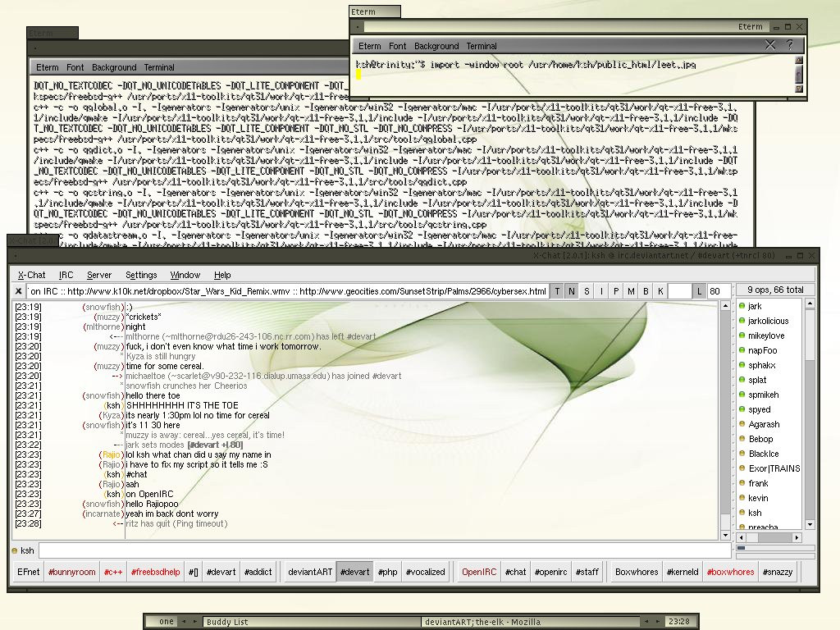
Task: Focus the message input box beside ksh
Action: [x=386, y=550]
